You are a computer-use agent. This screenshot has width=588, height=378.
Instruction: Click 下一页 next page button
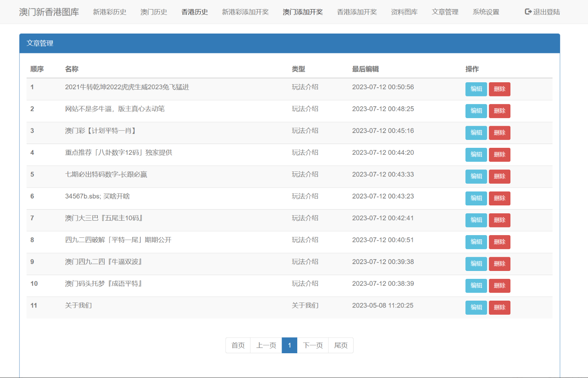point(312,345)
